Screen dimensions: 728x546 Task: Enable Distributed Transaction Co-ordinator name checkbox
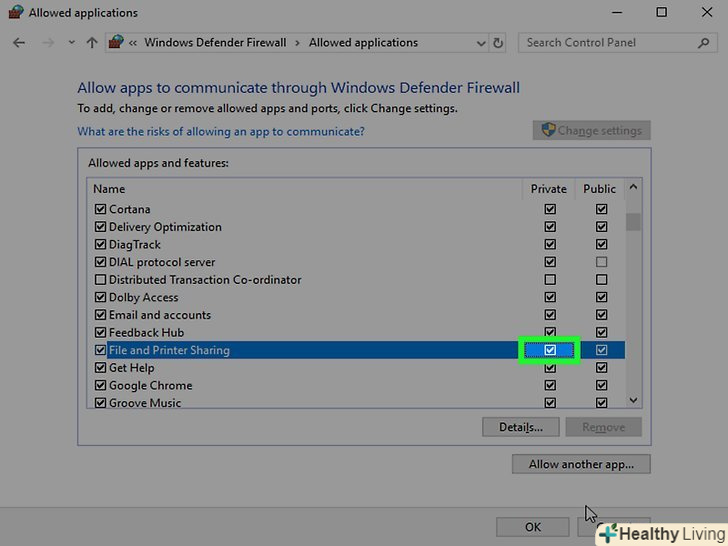coord(100,280)
